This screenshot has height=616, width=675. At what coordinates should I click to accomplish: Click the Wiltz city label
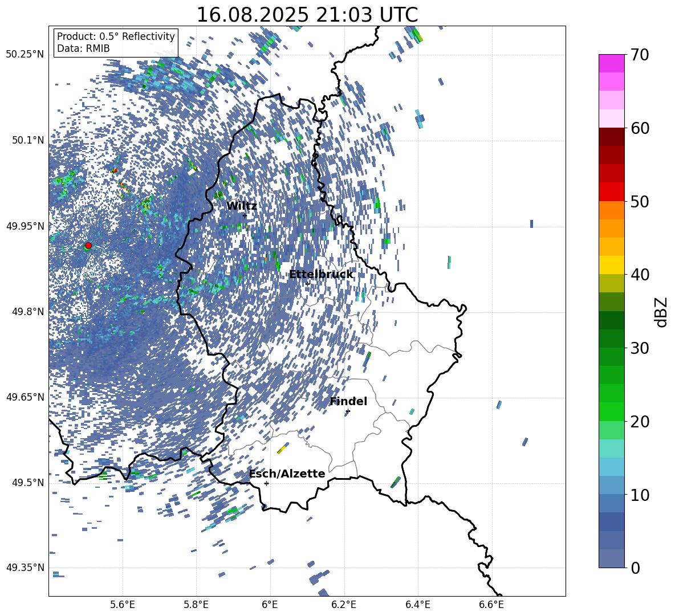click(x=242, y=206)
